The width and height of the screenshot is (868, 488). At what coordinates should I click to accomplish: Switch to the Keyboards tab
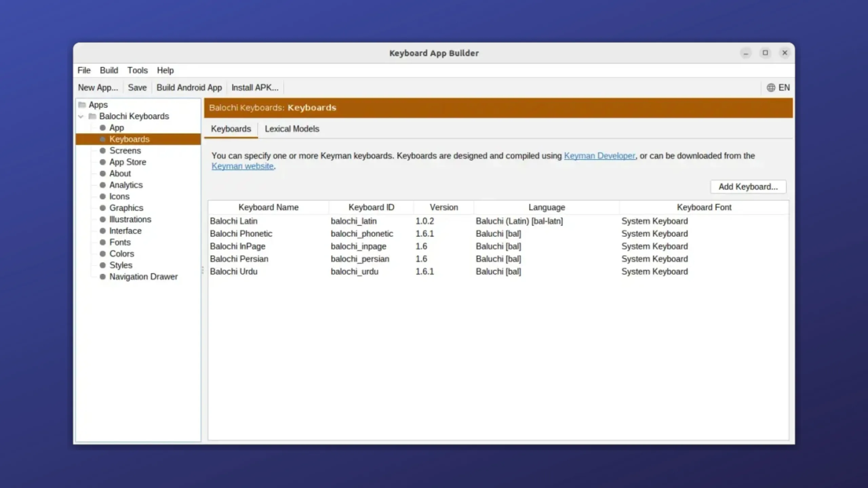(x=231, y=129)
